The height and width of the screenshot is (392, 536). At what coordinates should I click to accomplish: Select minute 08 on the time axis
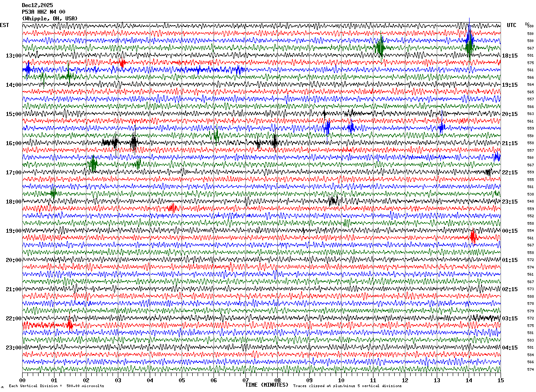point(277,380)
